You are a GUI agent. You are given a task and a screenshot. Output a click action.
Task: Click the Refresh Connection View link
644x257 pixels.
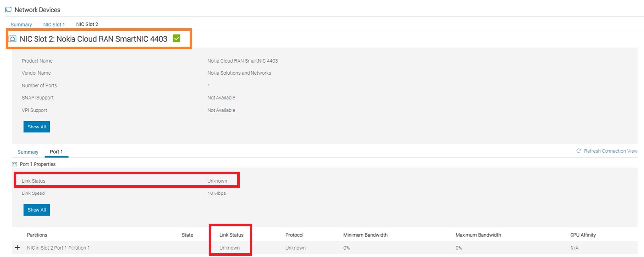click(610, 151)
